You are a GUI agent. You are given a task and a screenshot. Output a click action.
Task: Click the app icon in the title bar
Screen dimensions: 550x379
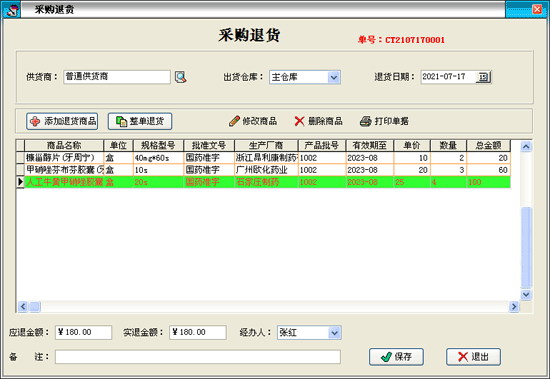click(x=12, y=9)
